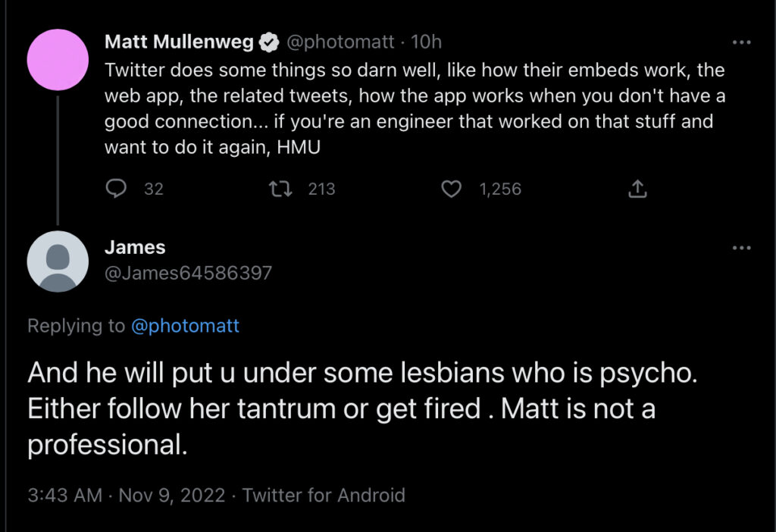Open the Matt Mullenweg display name
This screenshot has height=532, width=776.
179,43
